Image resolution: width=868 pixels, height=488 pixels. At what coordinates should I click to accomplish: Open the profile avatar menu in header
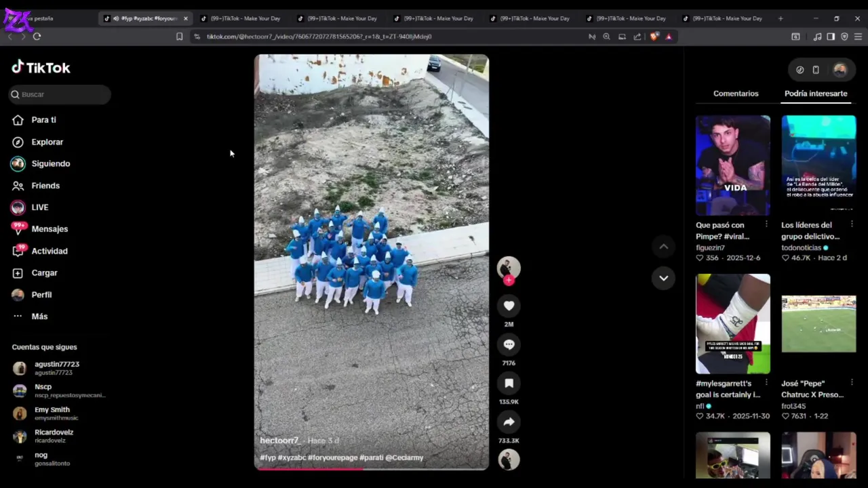tap(840, 70)
